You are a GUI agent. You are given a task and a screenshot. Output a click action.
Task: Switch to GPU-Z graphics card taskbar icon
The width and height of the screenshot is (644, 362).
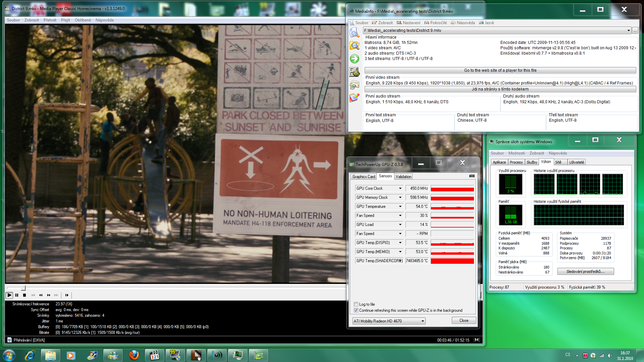[x=259, y=355]
